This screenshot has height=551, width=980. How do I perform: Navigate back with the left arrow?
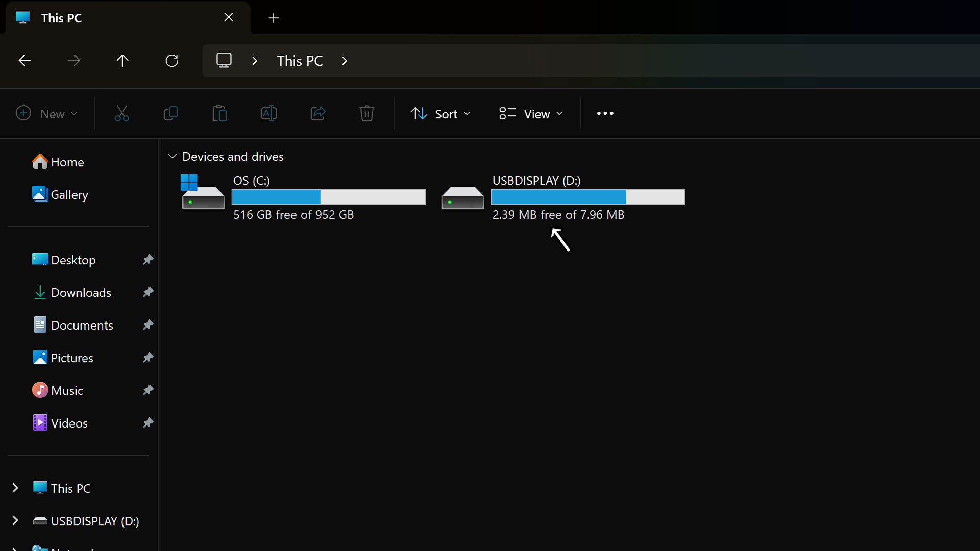[x=24, y=61]
